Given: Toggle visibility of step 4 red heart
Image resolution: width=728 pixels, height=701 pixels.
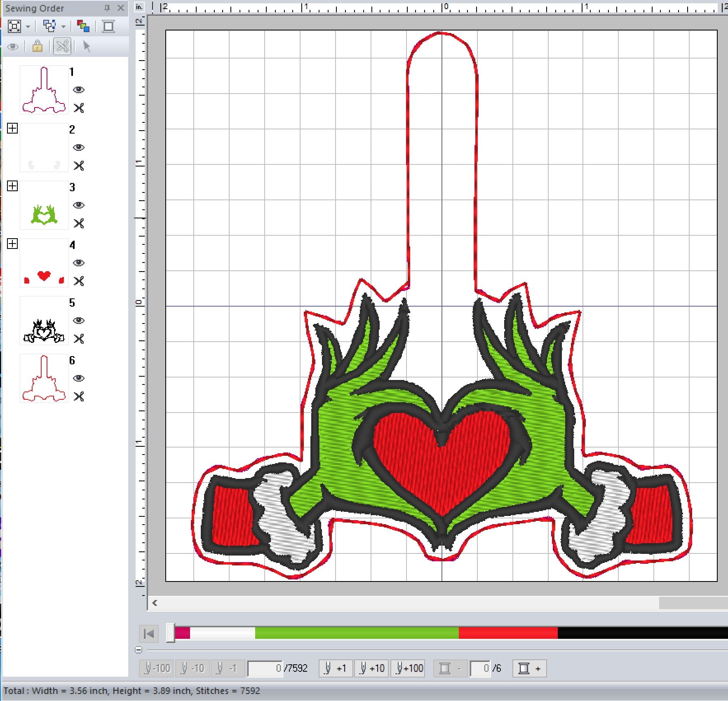Looking at the screenshot, I should tap(79, 263).
